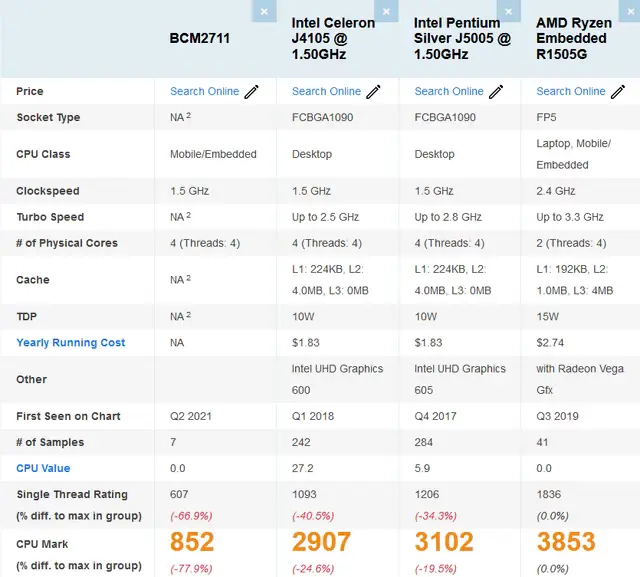The height and width of the screenshot is (577, 640).
Task: Click the # of Samples row label
Action: point(50,442)
